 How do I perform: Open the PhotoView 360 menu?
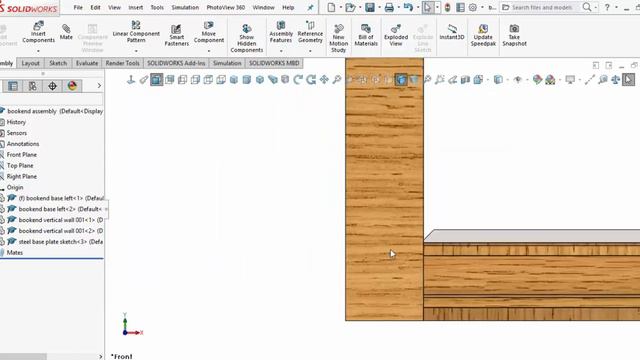point(226,7)
